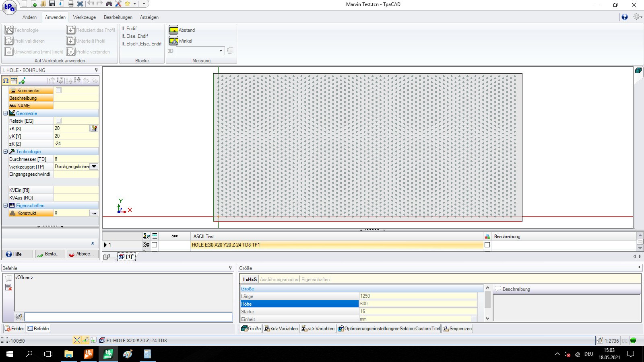Click the Länge value field
The width and height of the screenshot is (644, 362).
click(x=418, y=296)
